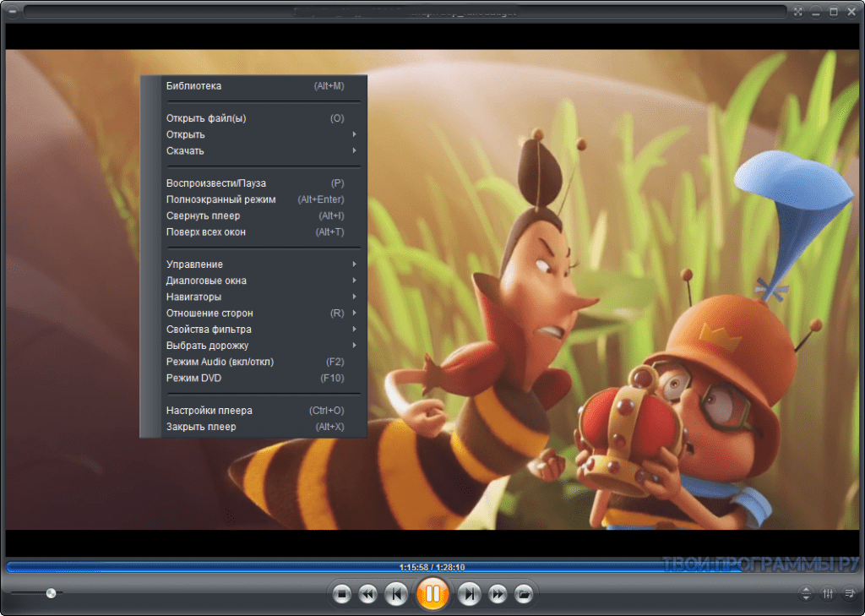
Task: Switch to Полноэкранный режим
Action: (220, 199)
